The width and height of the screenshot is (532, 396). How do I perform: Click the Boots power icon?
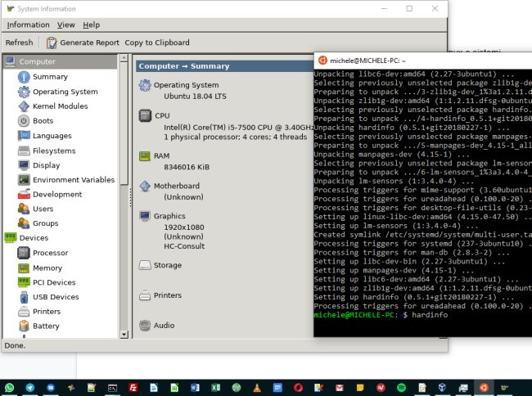click(x=24, y=121)
